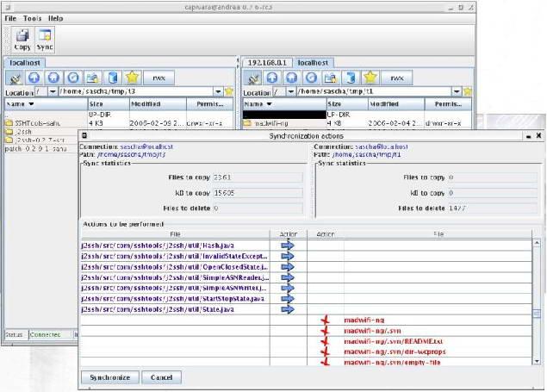Select the localhost tab in left pane
547x392 pixels.
point(24,63)
